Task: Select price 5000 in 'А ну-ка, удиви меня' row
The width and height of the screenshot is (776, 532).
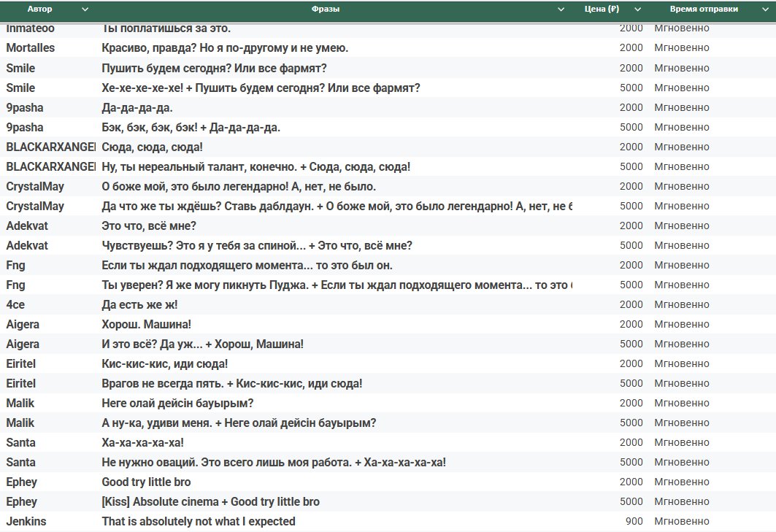Action: point(631,423)
